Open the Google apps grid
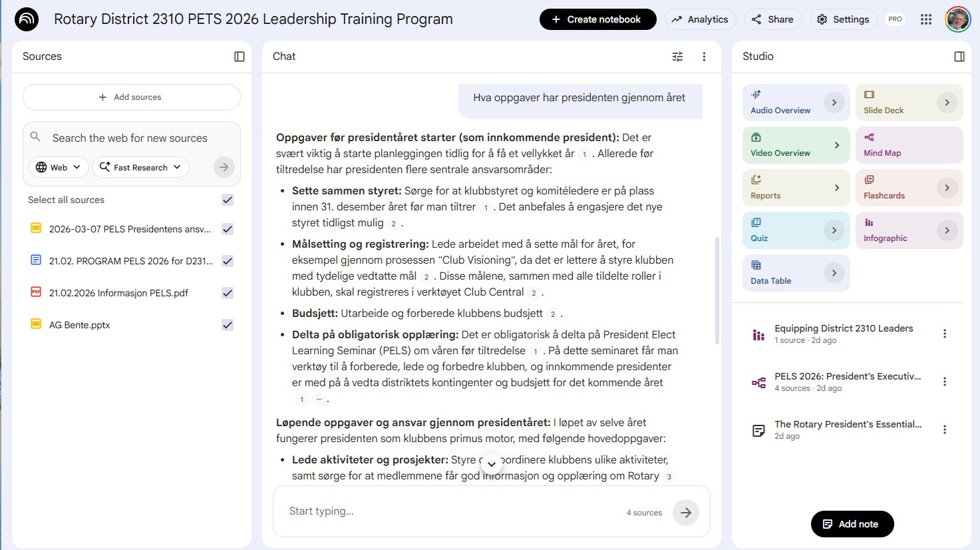This screenshot has width=980, height=550. point(926,19)
